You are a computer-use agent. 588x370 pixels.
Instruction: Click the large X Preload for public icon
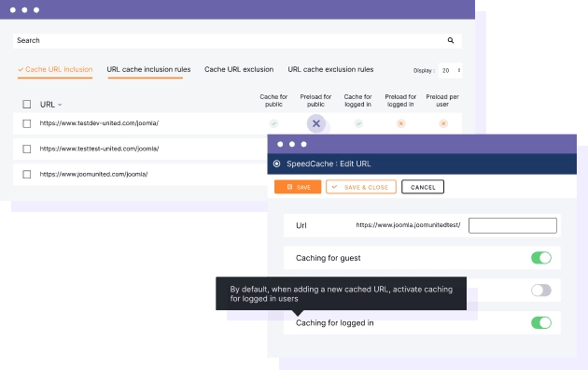(x=316, y=123)
